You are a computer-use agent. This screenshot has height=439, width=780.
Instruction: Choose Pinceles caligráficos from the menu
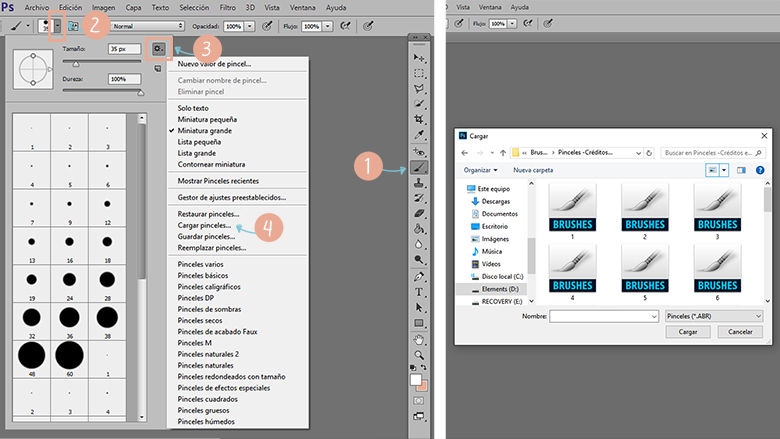(x=209, y=287)
